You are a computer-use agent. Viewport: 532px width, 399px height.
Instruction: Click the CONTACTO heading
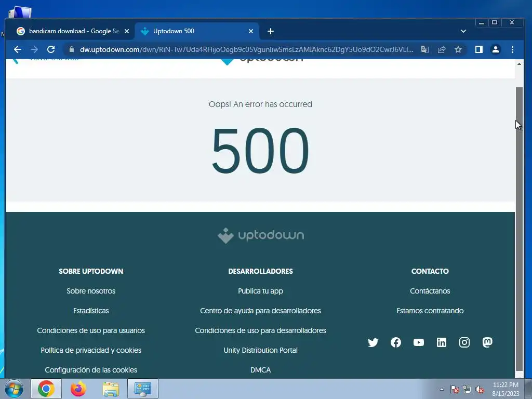pos(430,271)
